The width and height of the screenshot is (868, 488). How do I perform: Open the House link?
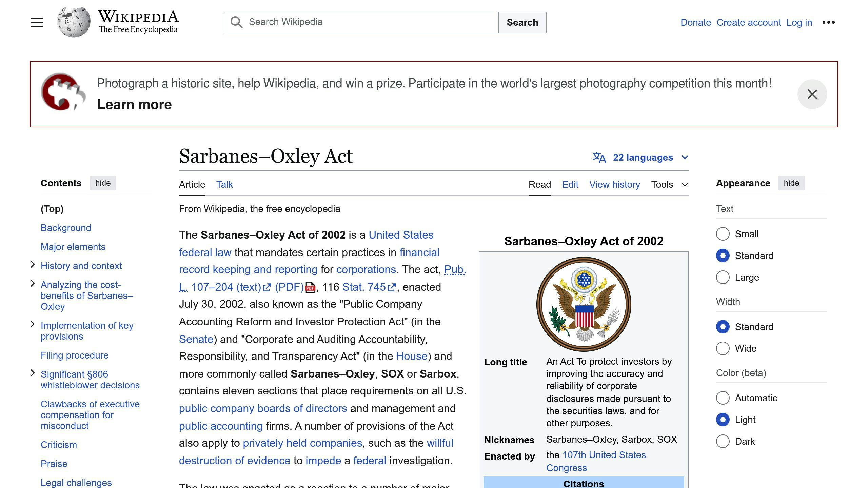point(412,356)
